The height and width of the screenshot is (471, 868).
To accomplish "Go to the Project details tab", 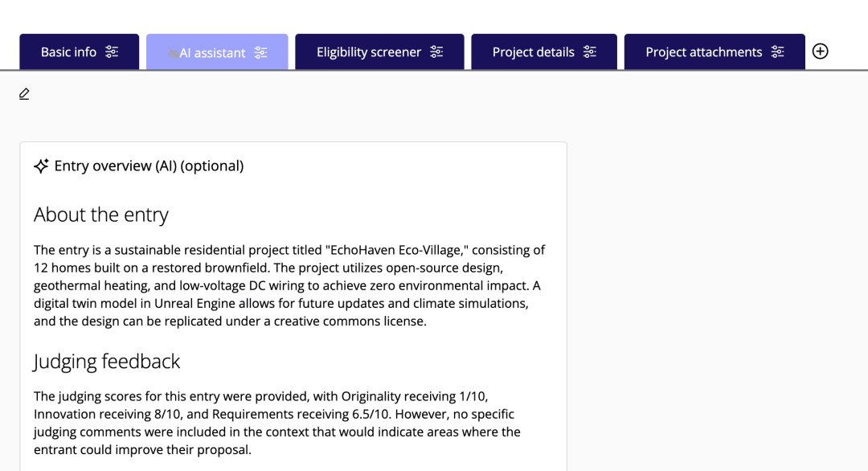I will [533, 52].
